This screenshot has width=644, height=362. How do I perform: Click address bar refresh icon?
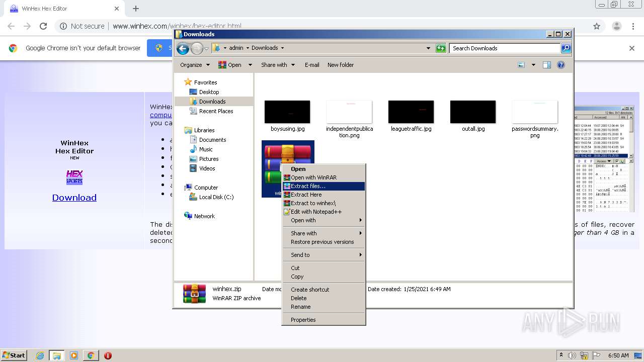441,48
